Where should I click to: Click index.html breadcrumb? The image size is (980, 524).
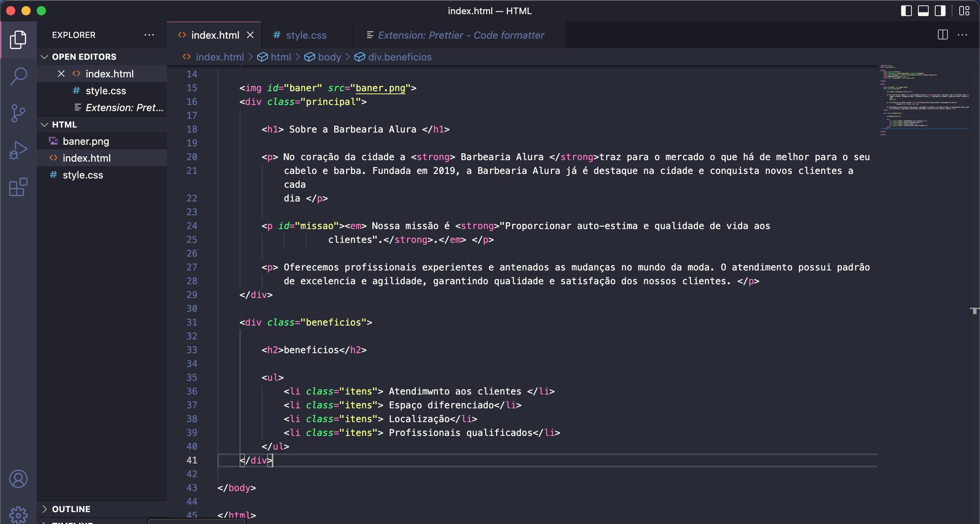219,57
